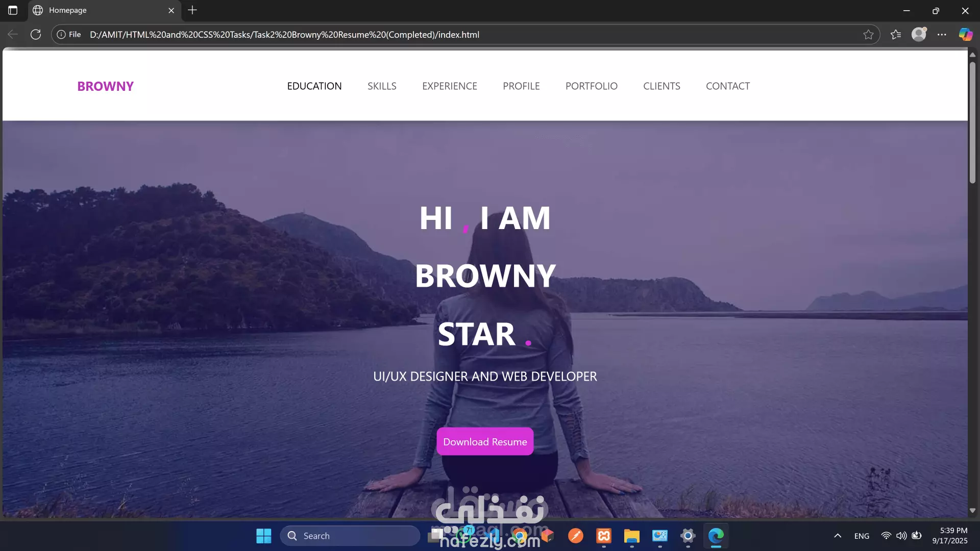Show hidden system tray icons chevron
Image resolution: width=980 pixels, height=551 pixels.
coord(838,536)
